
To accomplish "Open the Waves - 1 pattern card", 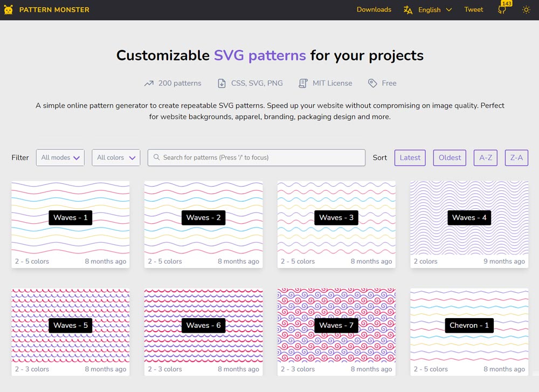I will pos(71,224).
